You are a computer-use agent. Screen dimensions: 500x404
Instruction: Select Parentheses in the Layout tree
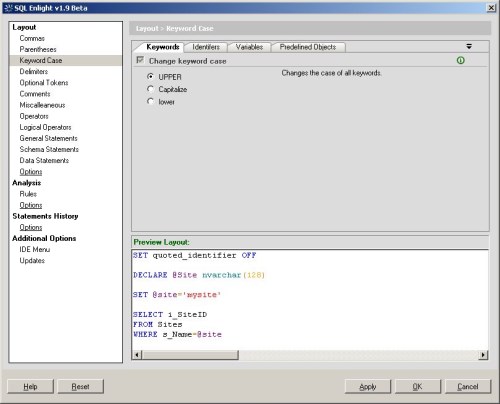click(x=38, y=49)
